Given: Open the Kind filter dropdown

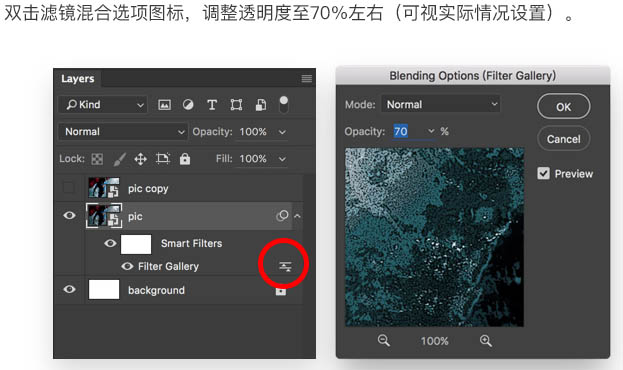Looking at the screenshot, I should (103, 105).
